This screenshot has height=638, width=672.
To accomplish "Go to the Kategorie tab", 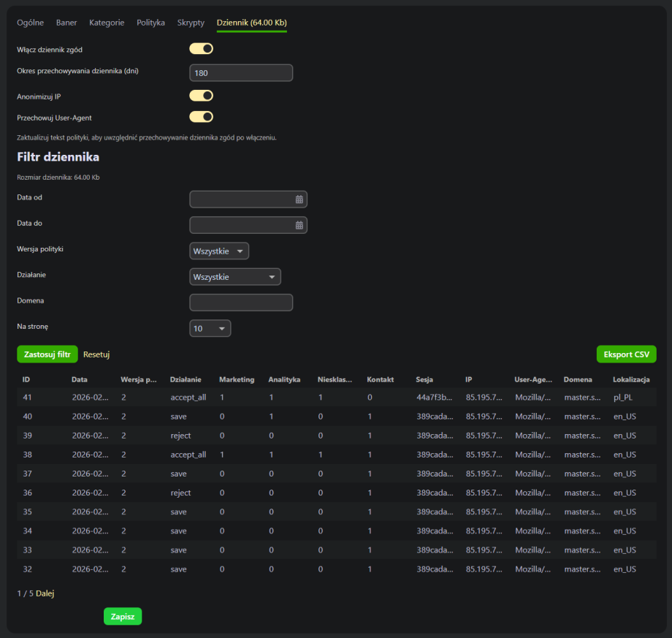I will [x=107, y=23].
